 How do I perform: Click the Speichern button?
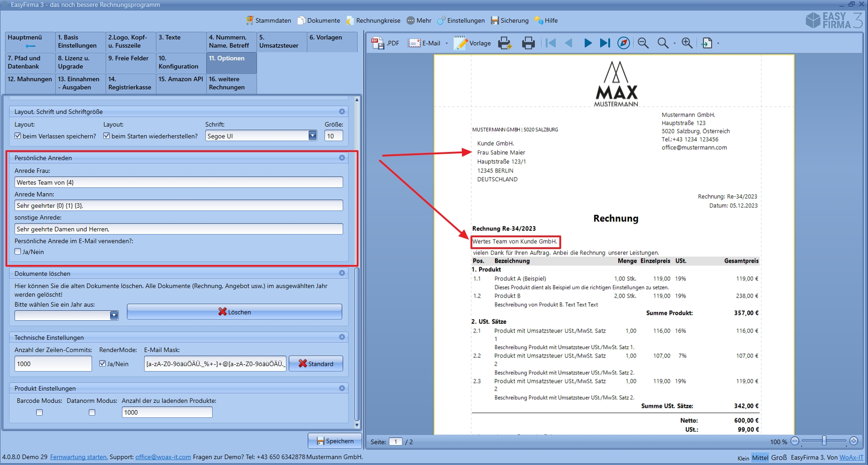coord(335,441)
